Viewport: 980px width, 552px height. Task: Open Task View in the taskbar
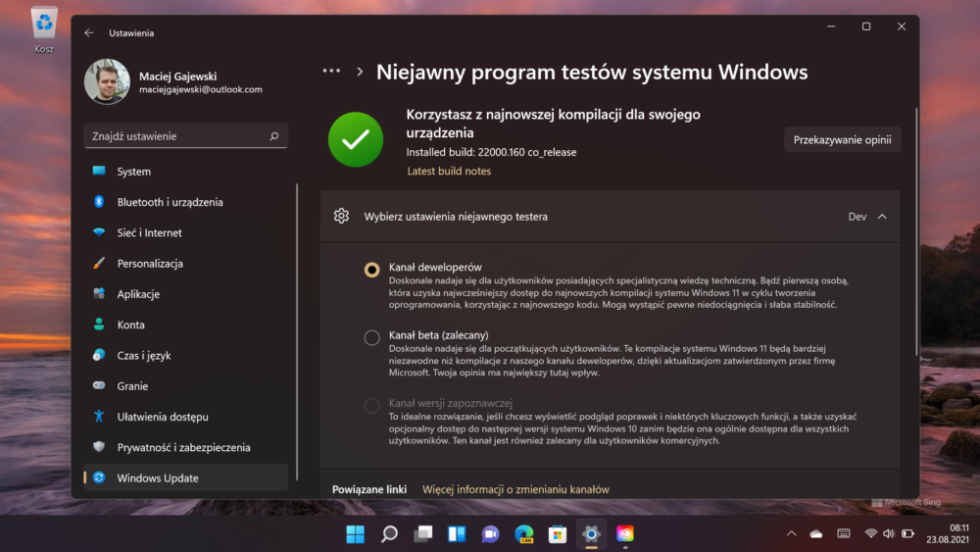(423, 534)
